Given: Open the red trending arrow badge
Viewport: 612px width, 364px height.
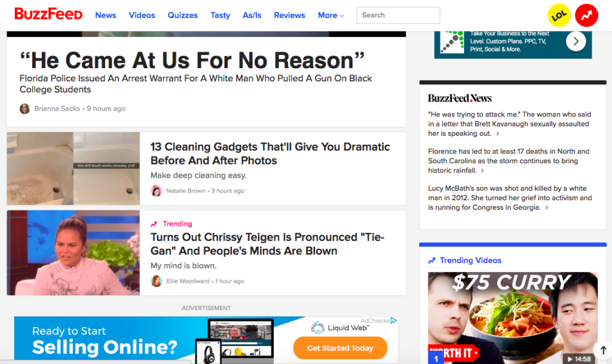Looking at the screenshot, I should tap(586, 15).
